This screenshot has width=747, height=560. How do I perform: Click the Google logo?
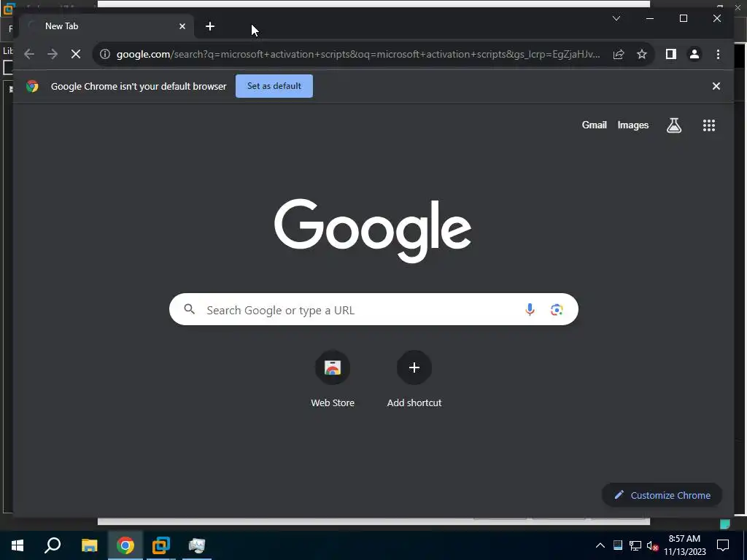[373, 230]
